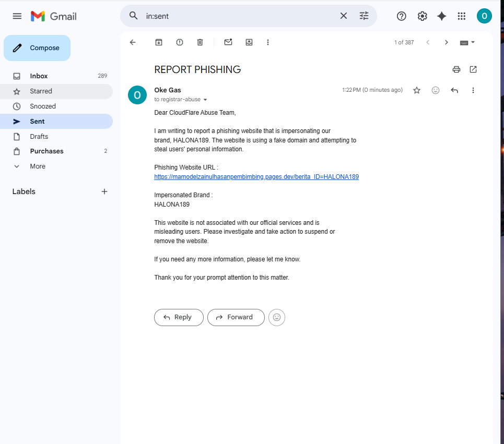
Task: Open the main menu hamburger icon
Action: pos(17,16)
